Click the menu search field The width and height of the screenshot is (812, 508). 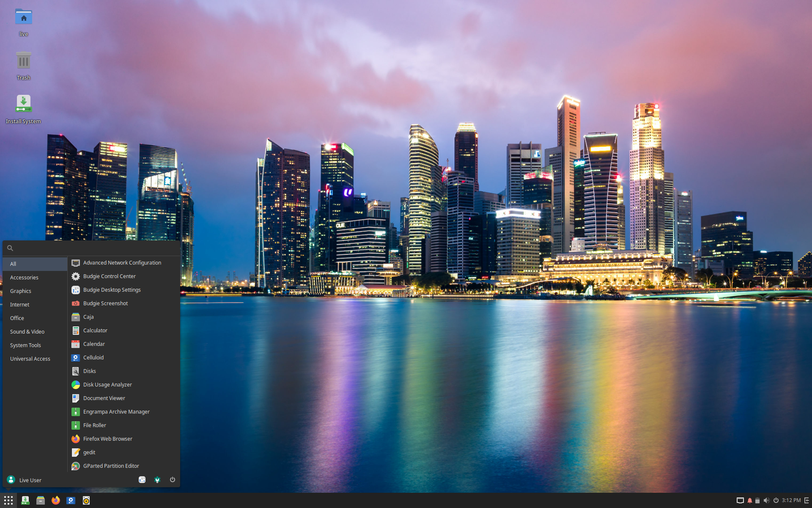click(91, 248)
